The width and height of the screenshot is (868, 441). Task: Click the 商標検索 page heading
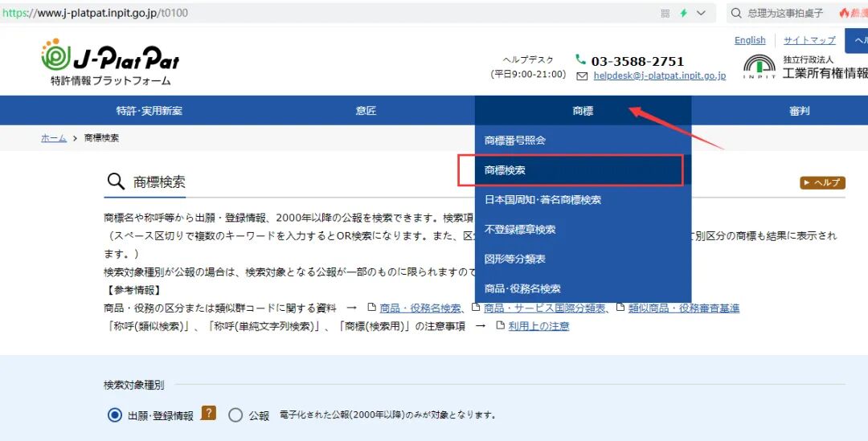click(159, 182)
